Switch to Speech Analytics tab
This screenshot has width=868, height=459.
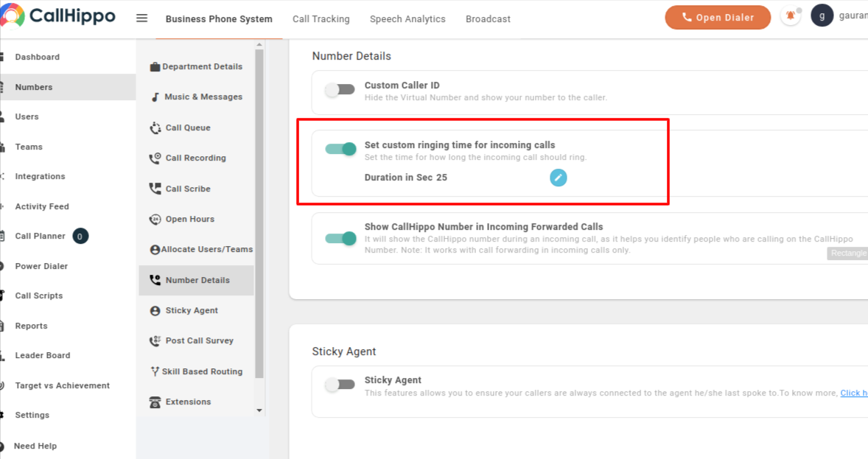coord(407,19)
